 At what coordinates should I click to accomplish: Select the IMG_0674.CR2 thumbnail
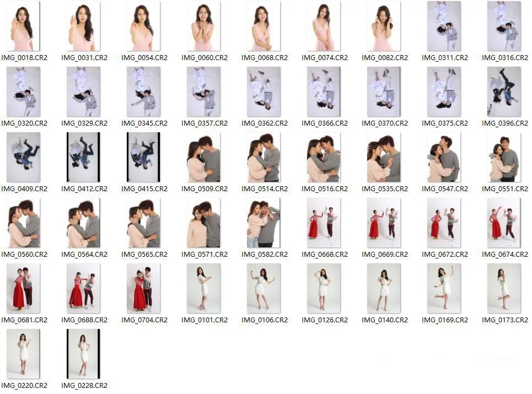pos(504,223)
